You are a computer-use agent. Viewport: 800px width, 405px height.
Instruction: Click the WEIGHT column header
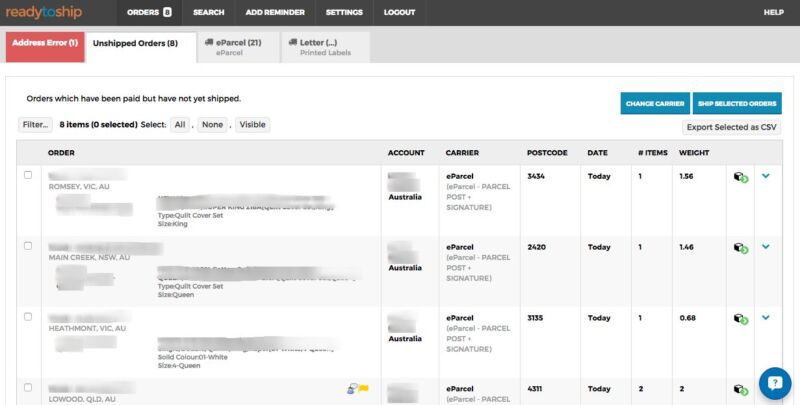pyautogui.click(x=694, y=153)
